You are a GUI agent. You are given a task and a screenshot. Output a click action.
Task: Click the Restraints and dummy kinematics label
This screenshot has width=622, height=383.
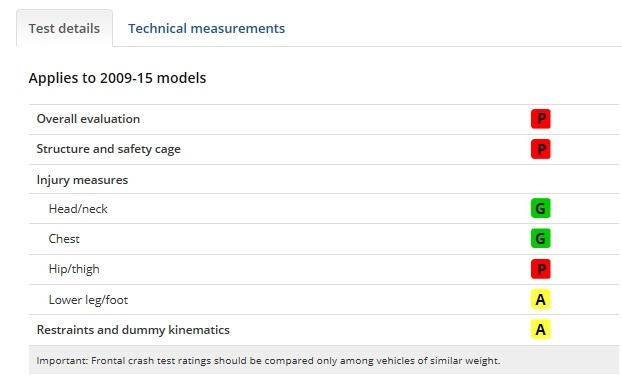coord(133,330)
